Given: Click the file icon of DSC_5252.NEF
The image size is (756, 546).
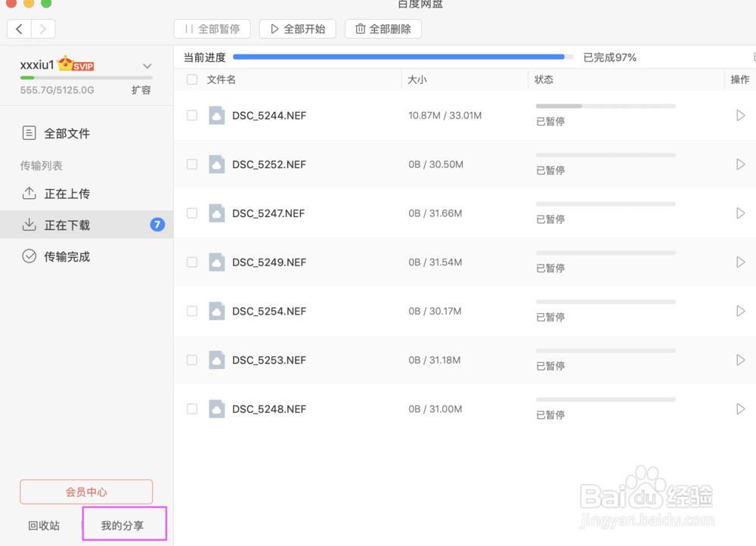Looking at the screenshot, I should 216,164.
